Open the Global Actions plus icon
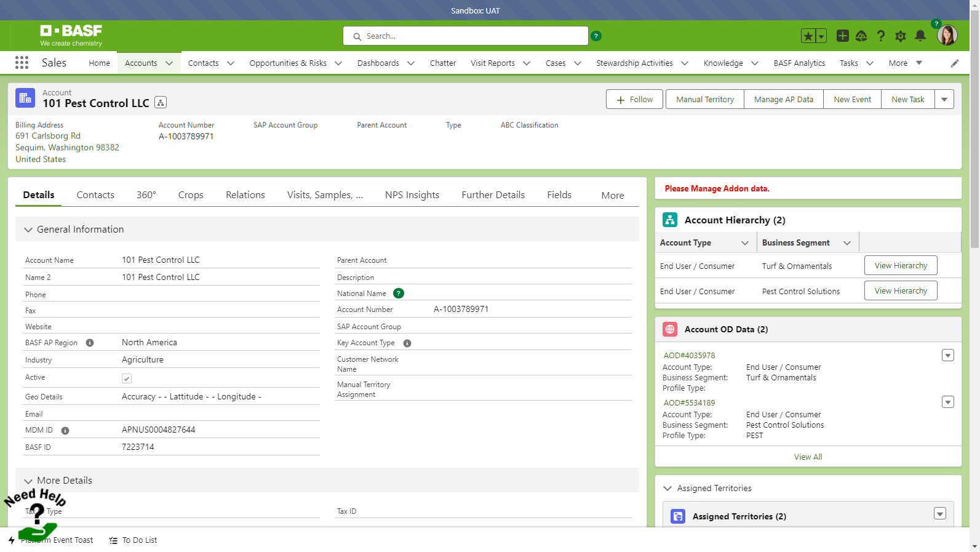Image resolution: width=980 pixels, height=552 pixels. pyautogui.click(x=843, y=36)
